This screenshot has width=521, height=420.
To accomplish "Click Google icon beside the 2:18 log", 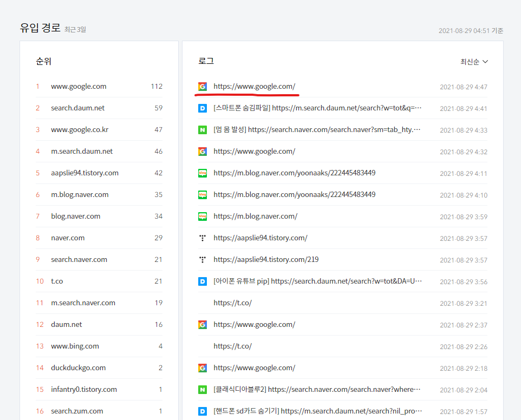I will (x=203, y=368).
